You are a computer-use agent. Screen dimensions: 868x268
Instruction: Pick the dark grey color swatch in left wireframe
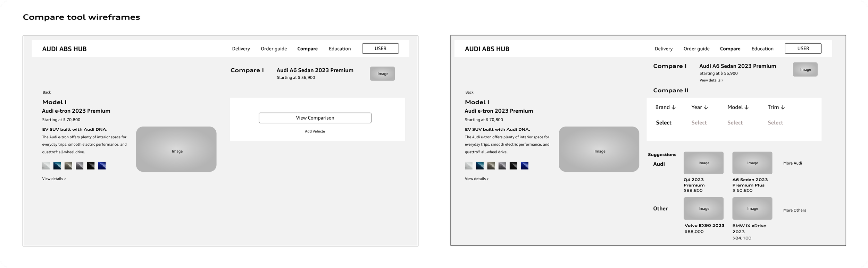click(80, 166)
